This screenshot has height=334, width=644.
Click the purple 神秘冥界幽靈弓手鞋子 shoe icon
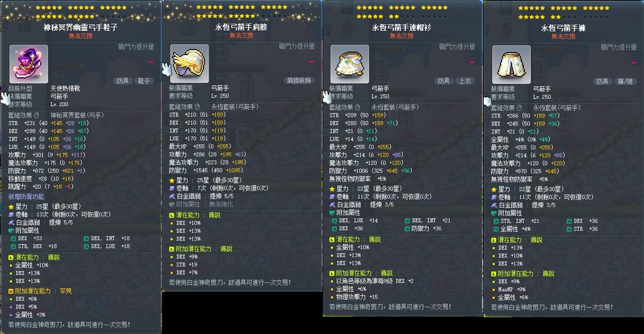click(x=28, y=64)
